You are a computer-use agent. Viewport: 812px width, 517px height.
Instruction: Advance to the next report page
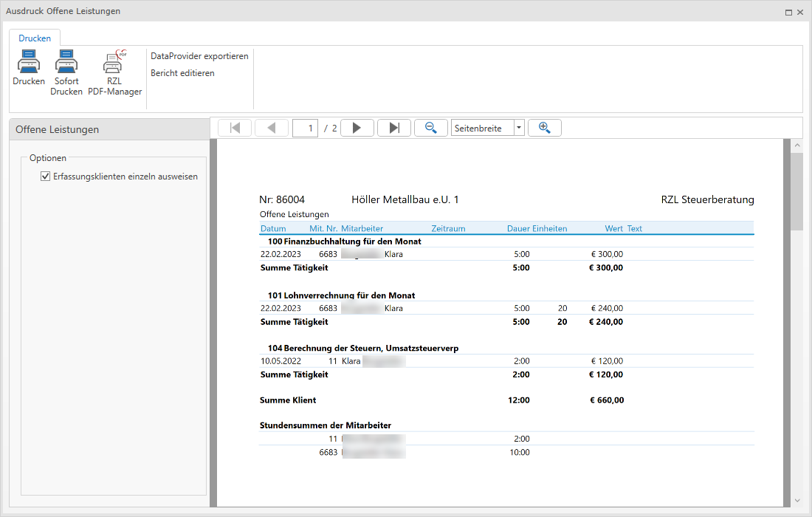click(x=357, y=128)
